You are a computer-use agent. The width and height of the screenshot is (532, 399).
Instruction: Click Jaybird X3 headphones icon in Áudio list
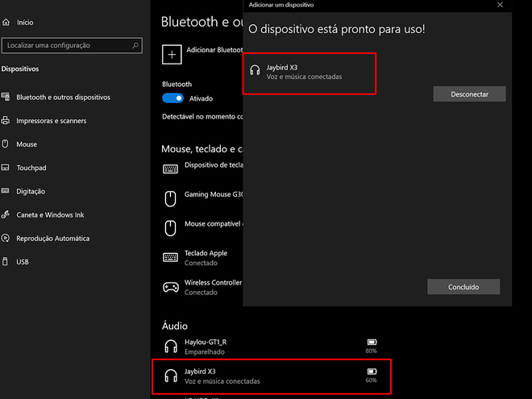[171, 376]
